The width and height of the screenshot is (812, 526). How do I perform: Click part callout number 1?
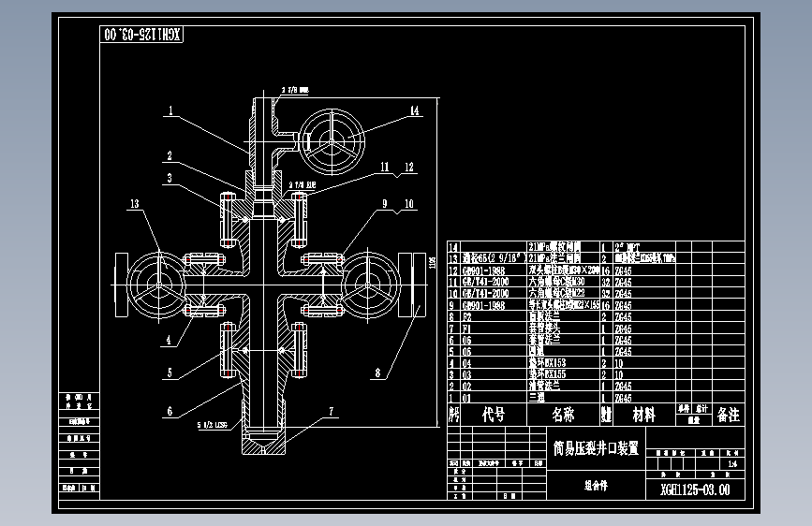pyautogui.click(x=170, y=110)
